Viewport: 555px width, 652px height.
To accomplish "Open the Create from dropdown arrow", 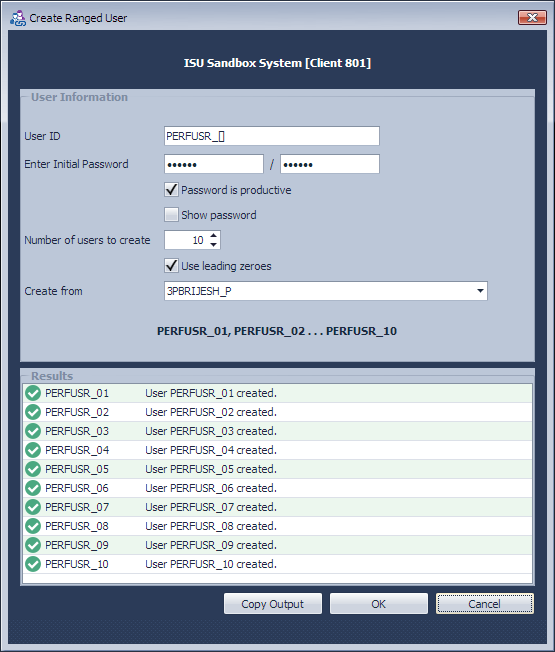I will click(480, 291).
